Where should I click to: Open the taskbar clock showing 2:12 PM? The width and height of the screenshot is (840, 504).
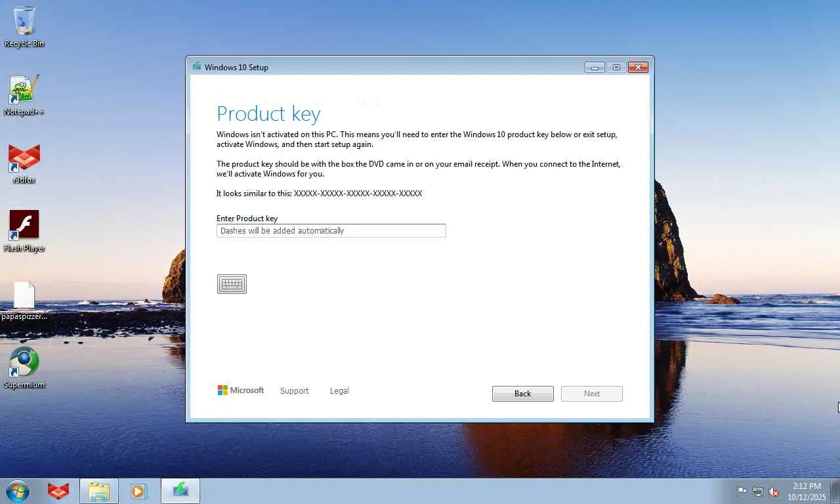807,492
